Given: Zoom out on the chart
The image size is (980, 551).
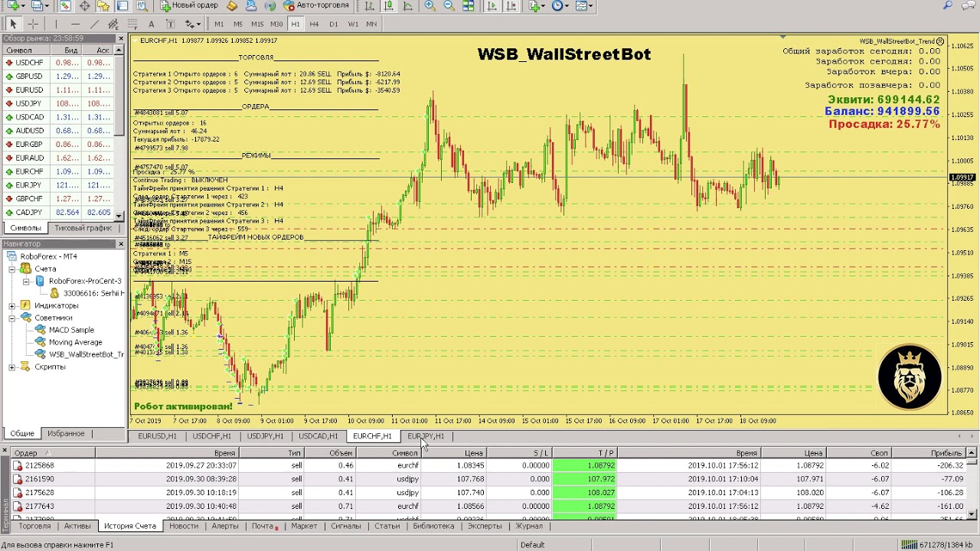Looking at the screenshot, I should point(449,5).
